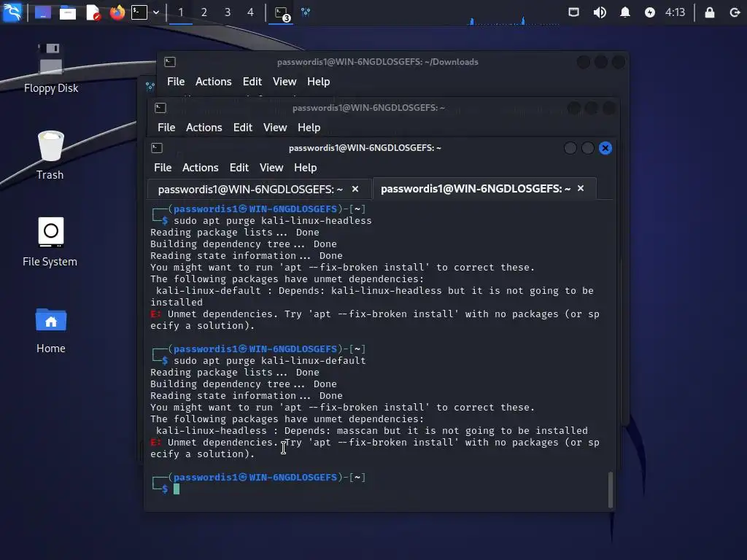
Task: Maximize the front terminal window
Action: tap(588, 148)
